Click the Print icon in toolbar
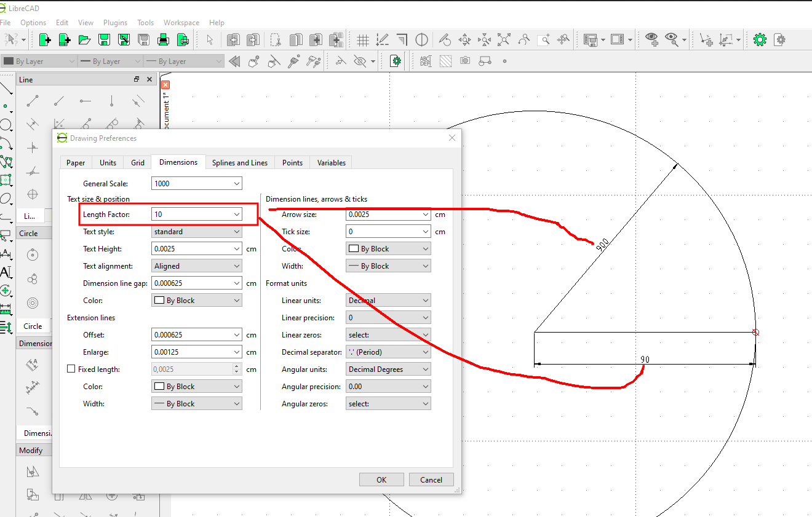Screen dimensions: 812x517 (x=163, y=40)
